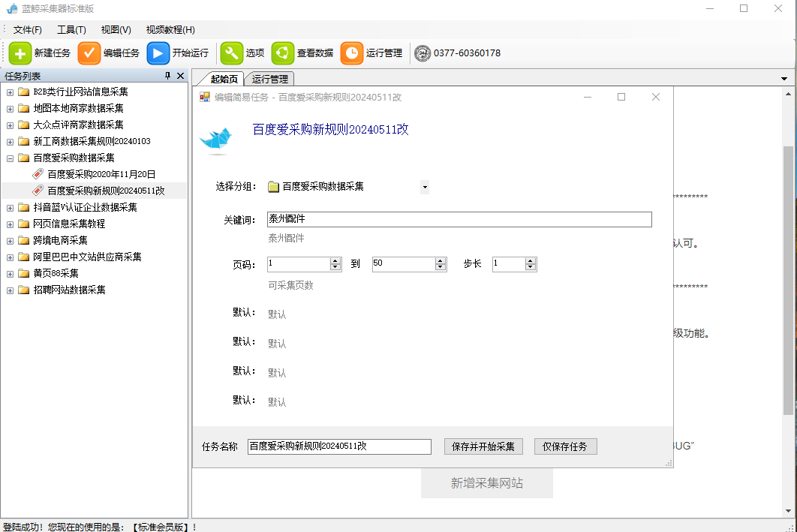Click the 关键词 input field
The height and width of the screenshot is (532, 797).
pyautogui.click(x=459, y=219)
